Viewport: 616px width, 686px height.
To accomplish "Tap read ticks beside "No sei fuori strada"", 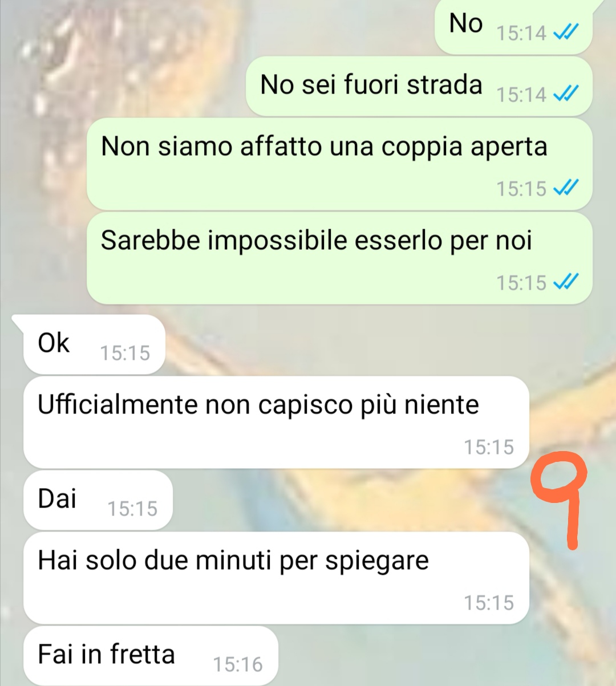I will pyautogui.click(x=566, y=93).
